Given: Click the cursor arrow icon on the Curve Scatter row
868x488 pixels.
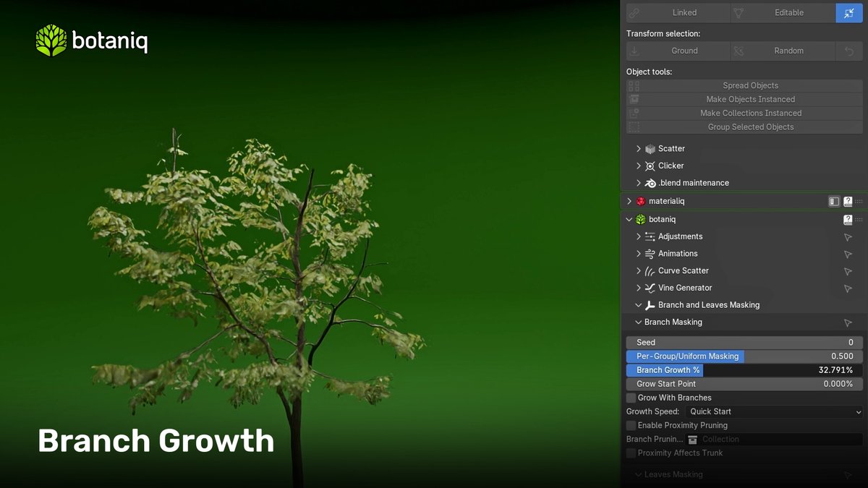Looking at the screenshot, I should (x=848, y=271).
